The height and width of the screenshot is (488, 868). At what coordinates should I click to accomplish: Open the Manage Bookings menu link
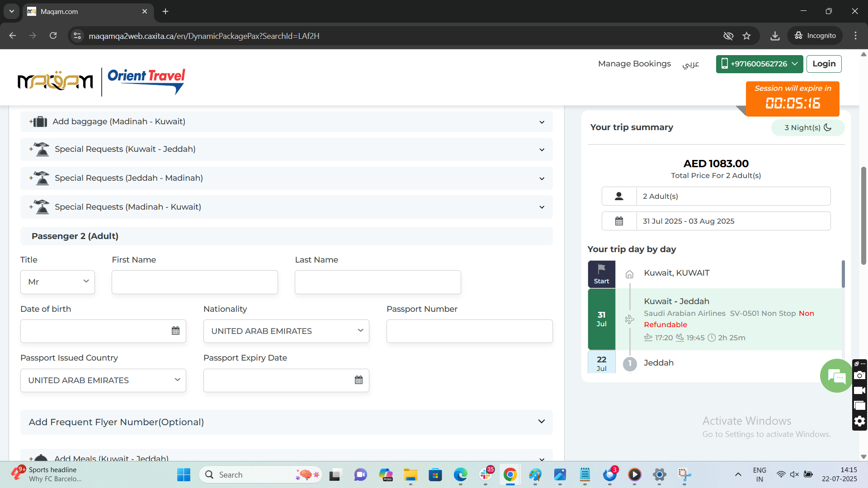click(x=634, y=64)
